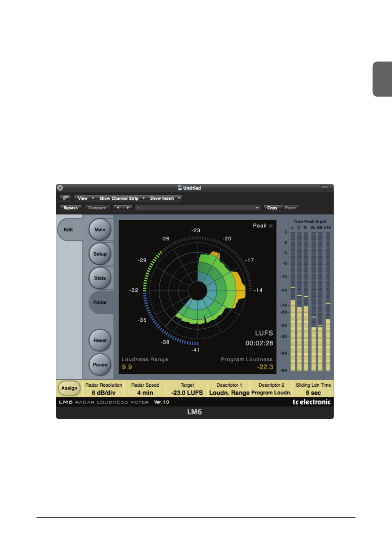Click the Assign button
Screen dimensions: 392x549
point(69,388)
